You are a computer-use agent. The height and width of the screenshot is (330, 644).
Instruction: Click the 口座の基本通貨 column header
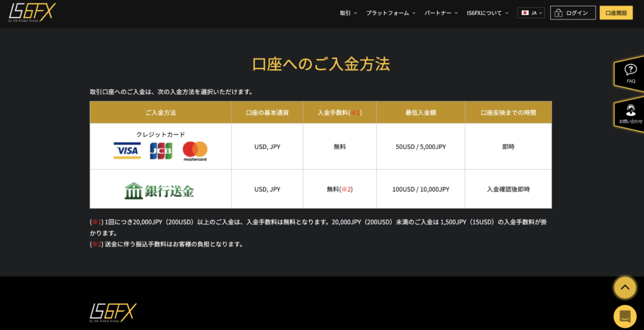point(267,113)
